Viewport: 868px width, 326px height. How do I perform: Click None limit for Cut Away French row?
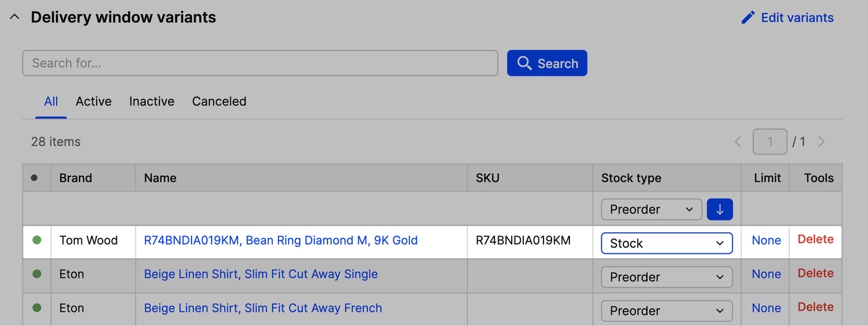(766, 308)
